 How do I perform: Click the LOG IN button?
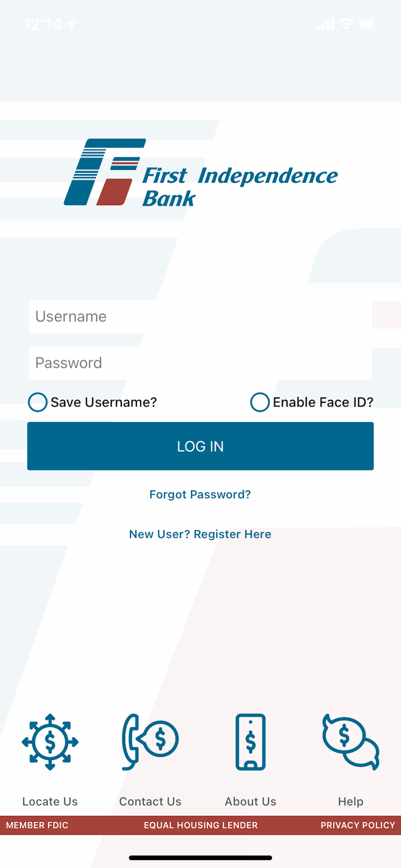pyautogui.click(x=200, y=446)
